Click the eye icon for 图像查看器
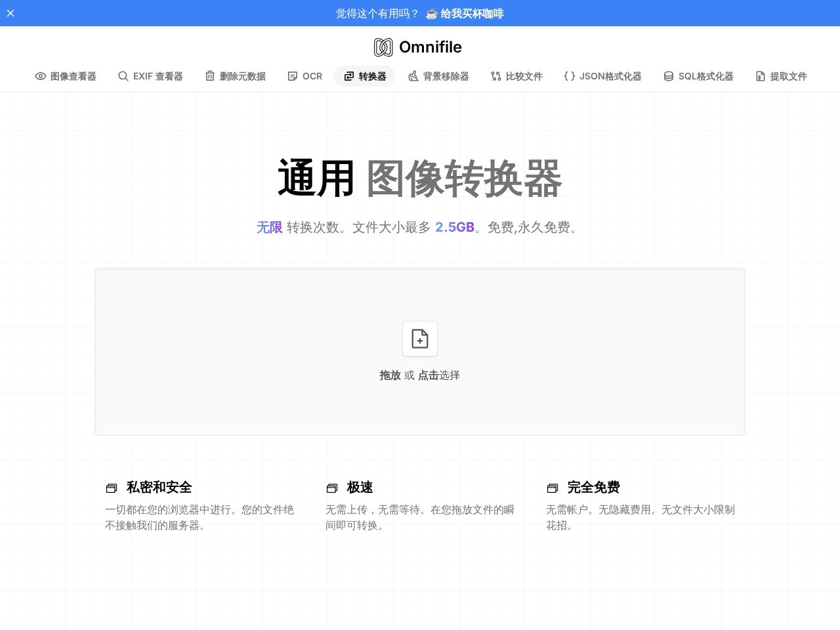Screen dimensions: 840x630 click(41, 76)
